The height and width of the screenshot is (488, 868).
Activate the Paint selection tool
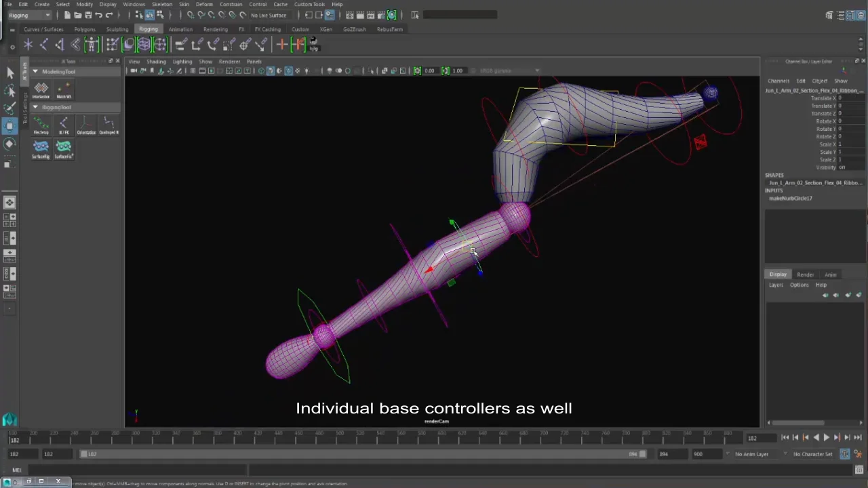(9, 108)
